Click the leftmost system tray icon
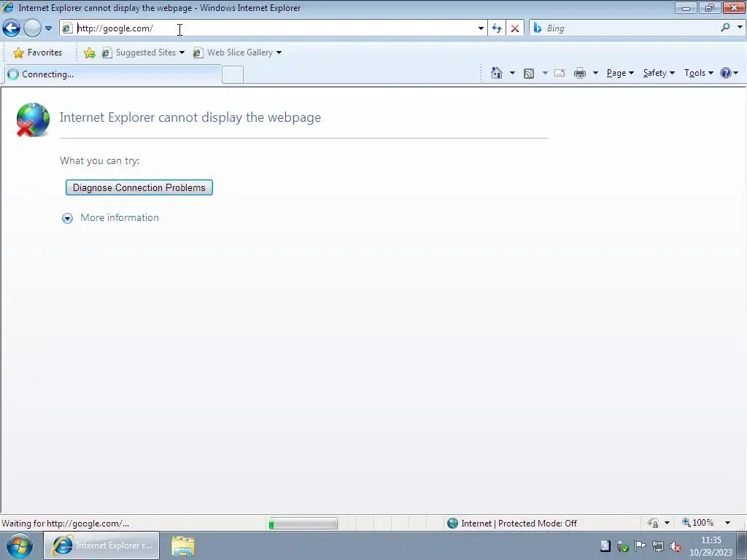The image size is (747, 560). pyautogui.click(x=605, y=545)
